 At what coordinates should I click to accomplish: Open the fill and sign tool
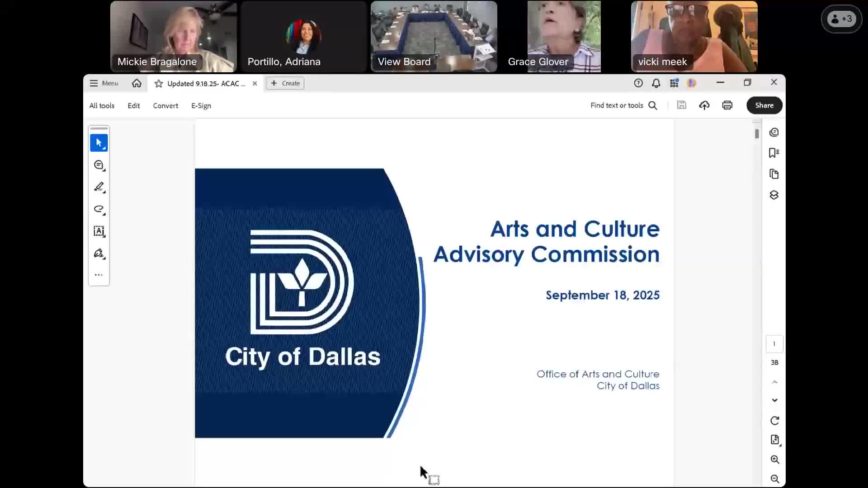(x=99, y=253)
